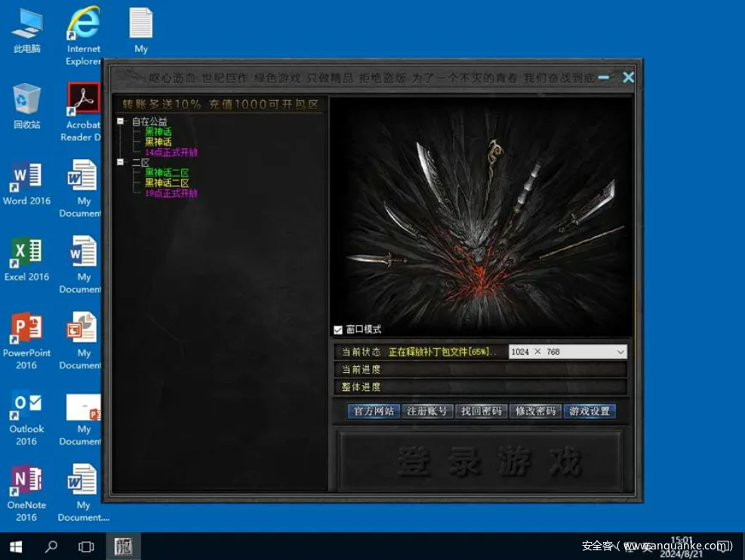Open the 此电脑 desktop icon
This screenshot has height=560, width=745.
27,30
